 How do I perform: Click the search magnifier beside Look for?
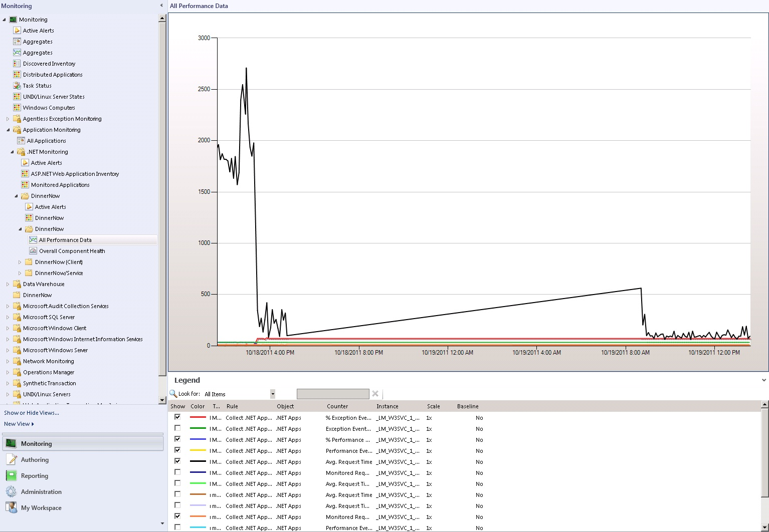173,394
